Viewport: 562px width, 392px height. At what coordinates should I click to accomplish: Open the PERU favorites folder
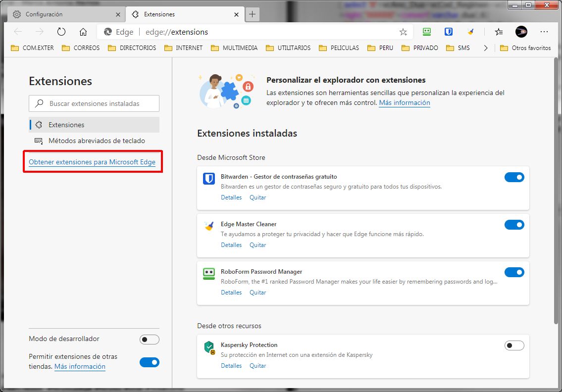coord(380,48)
